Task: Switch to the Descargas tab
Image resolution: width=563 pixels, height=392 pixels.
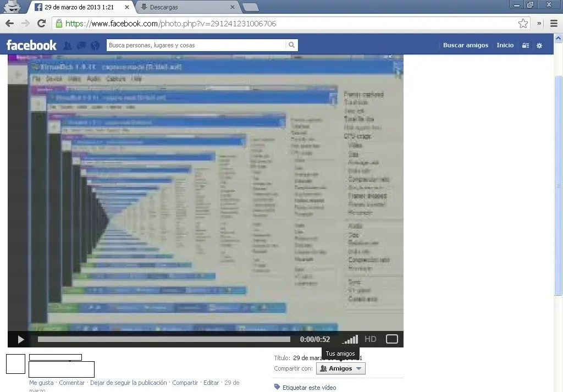Action: coord(187,7)
